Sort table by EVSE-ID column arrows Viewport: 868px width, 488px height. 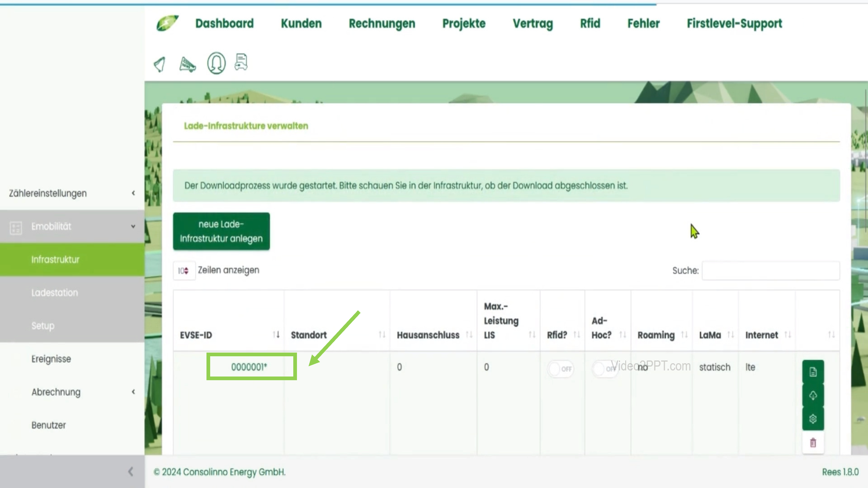pos(276,335)
